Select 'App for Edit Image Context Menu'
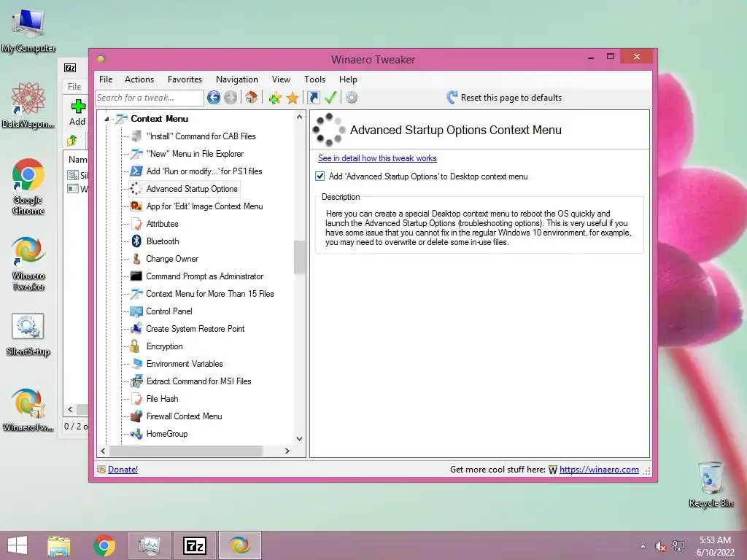 coord(204,206)
